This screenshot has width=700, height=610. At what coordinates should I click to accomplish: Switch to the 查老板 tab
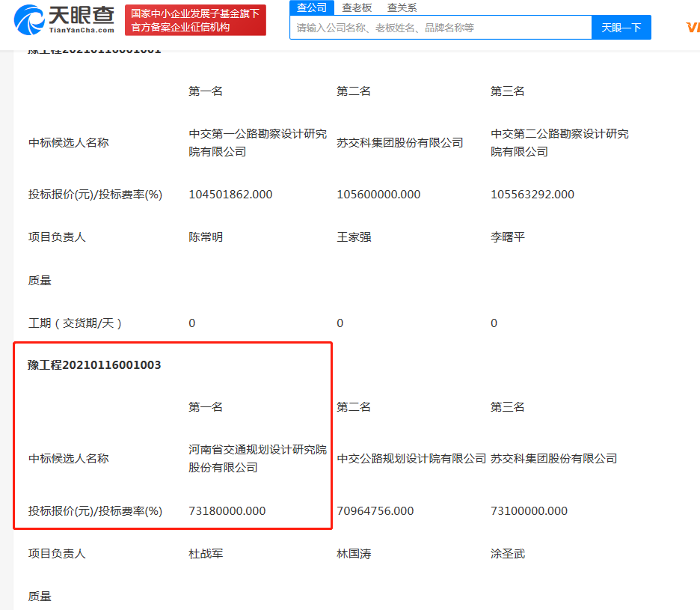pyautogui.click(x=357, y=7)
